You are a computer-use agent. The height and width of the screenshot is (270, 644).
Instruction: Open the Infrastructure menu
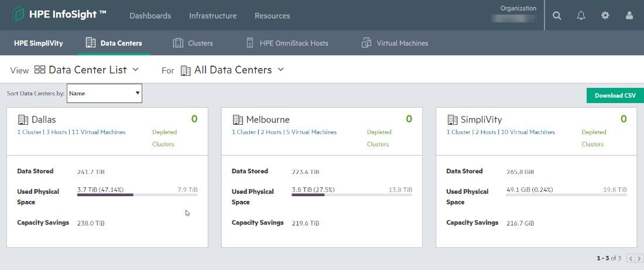coord(213,16)
